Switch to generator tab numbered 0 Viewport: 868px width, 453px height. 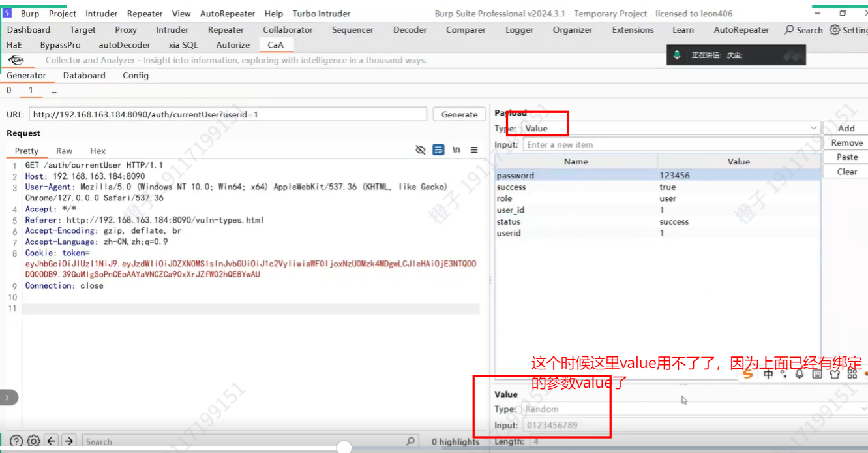9,91
